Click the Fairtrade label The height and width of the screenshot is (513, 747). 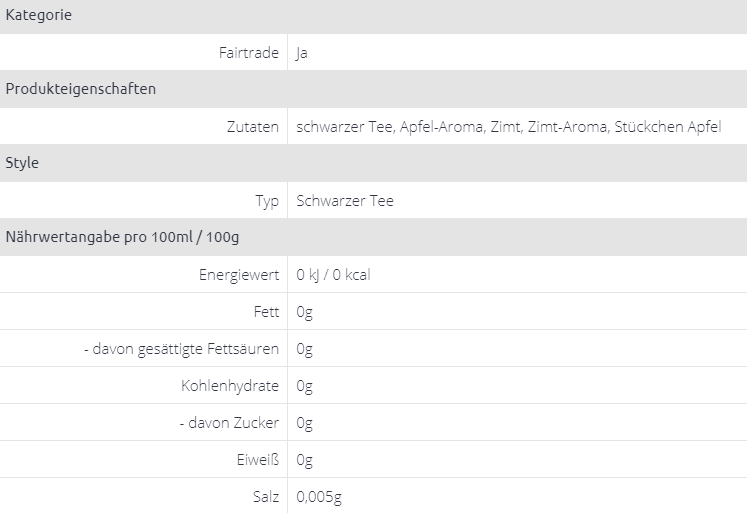[248, 53]
